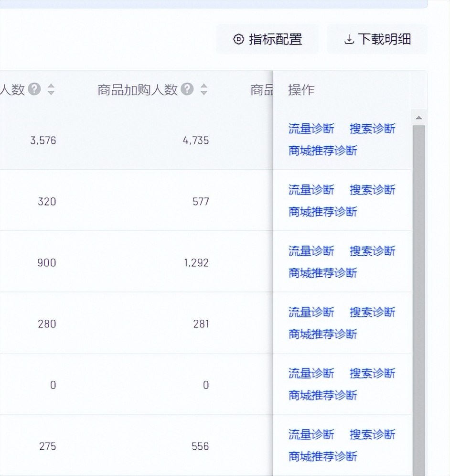Click the download icon in the 下载明细 button
This screenshot has height=476, width=450.
click(x=350, y=40)
